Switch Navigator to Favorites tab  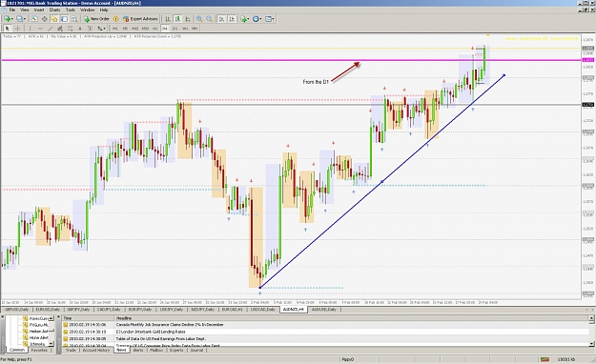pos(39,350)
